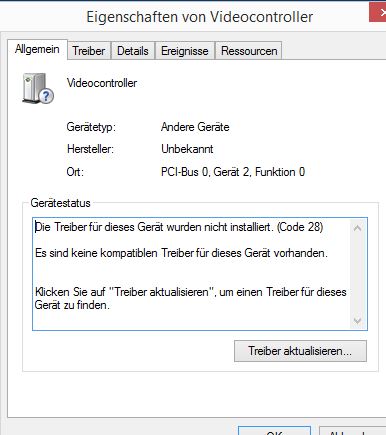Click the 'keine kompatiblen Treiber' status line

coord(181,253)
